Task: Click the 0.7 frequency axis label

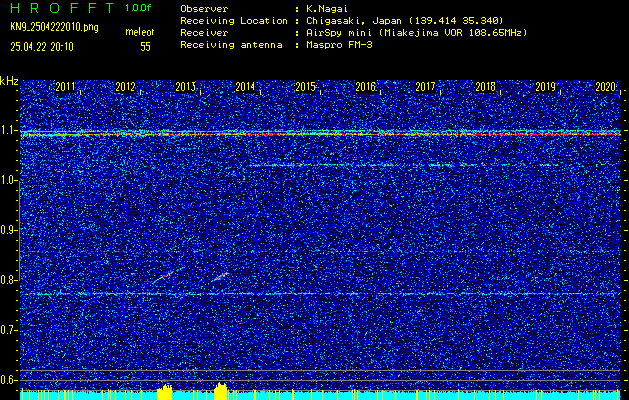Action: click(x=8, y=330)
